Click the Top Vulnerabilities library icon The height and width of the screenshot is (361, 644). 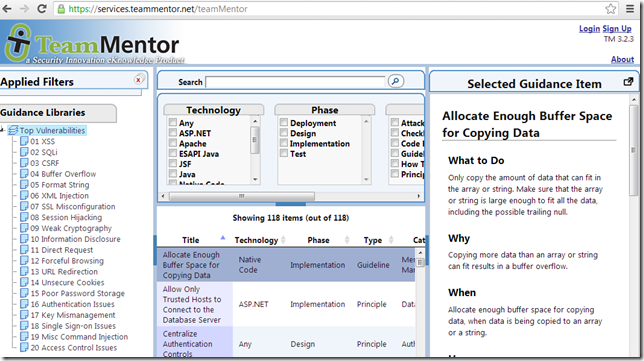point(13,130)
